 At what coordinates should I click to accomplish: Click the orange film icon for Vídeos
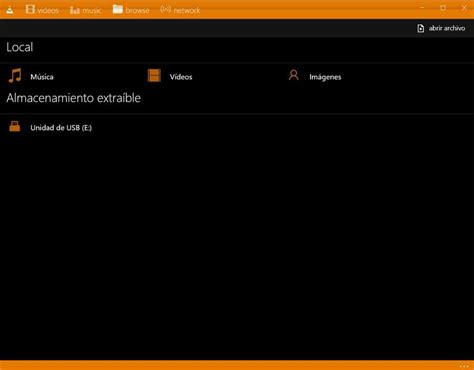154,76
